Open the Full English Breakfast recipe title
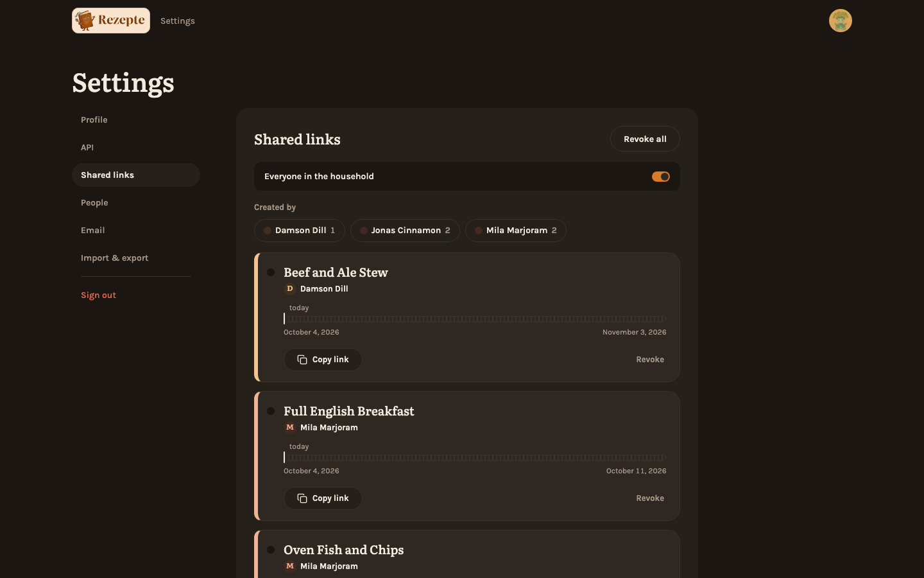Screen dimensions: 924x578 pos(349,411)
